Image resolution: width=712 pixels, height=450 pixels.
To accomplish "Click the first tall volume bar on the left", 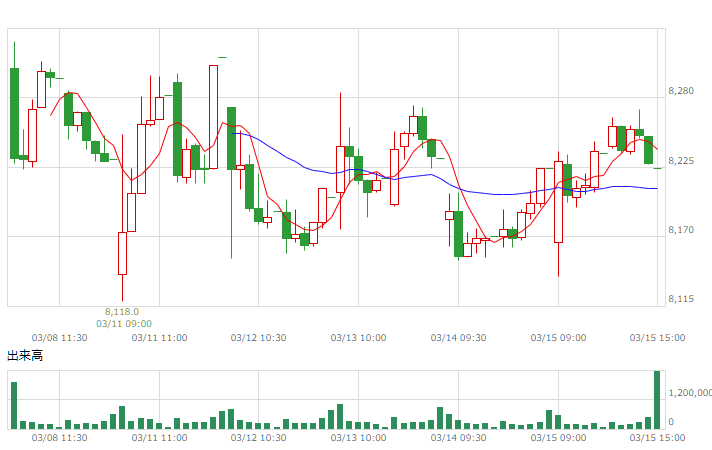I will [x=14, y=405].
